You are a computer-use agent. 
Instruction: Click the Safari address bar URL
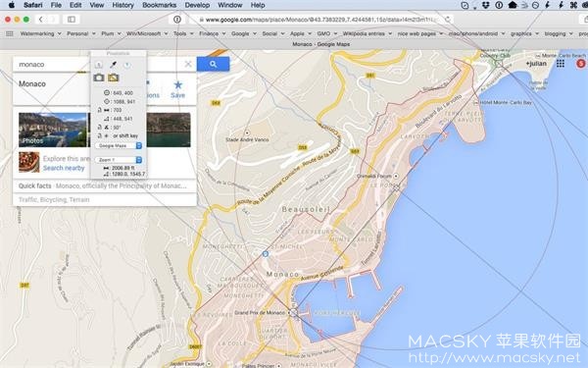click(x=320, y=20)
